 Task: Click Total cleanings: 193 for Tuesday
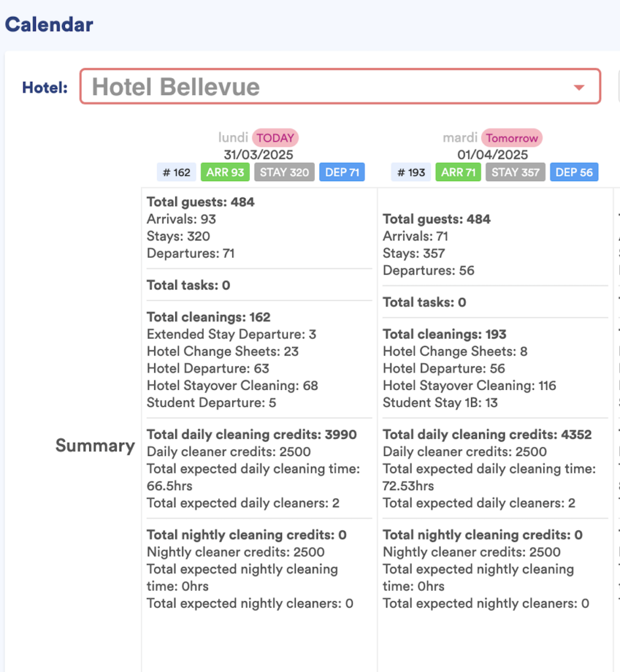tap(445, 334)
